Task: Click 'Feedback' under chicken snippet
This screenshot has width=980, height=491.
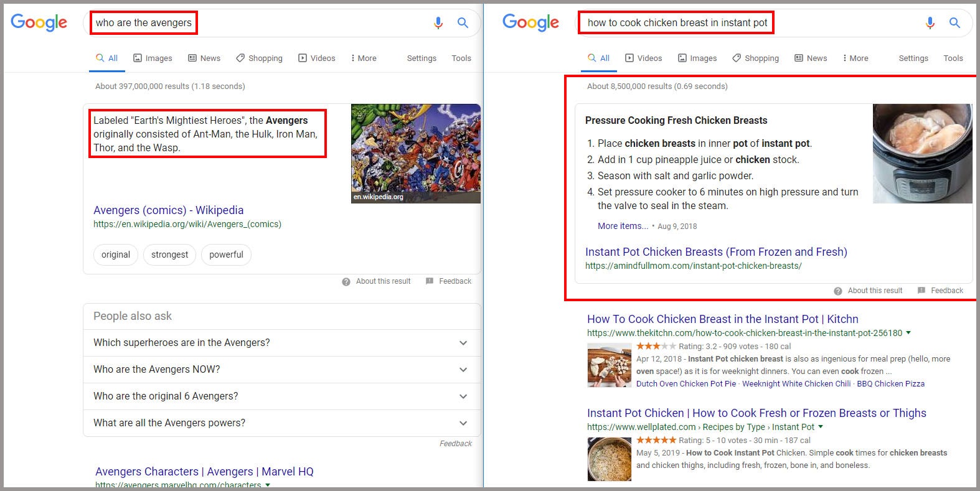Action: 947,291
